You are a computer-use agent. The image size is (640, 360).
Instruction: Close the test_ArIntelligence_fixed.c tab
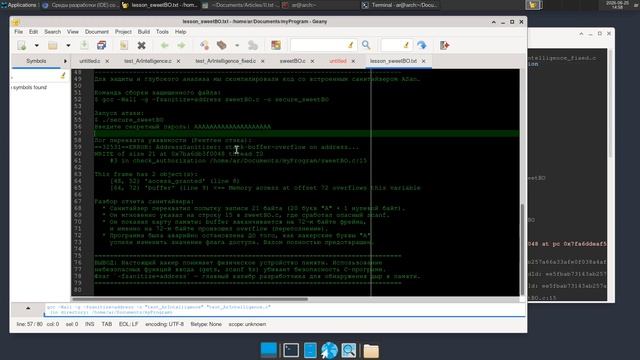click(x=262, y=61)
